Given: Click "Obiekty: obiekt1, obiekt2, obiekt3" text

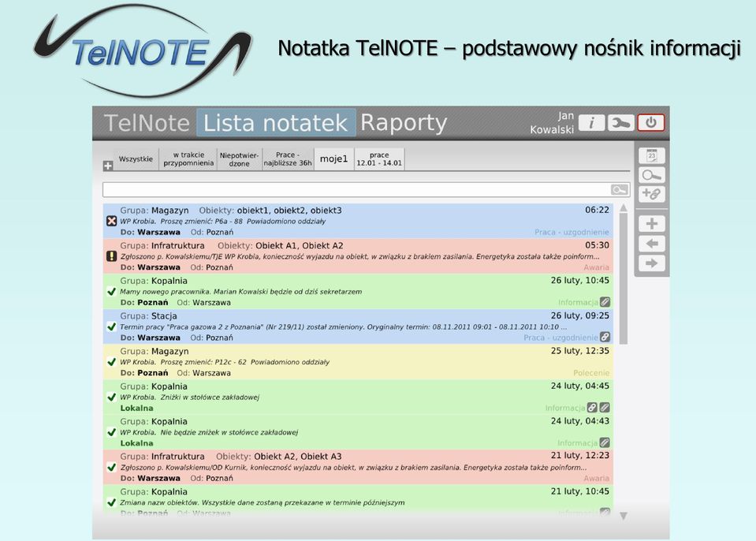Looking at the screenshot, I should [270, 211].
